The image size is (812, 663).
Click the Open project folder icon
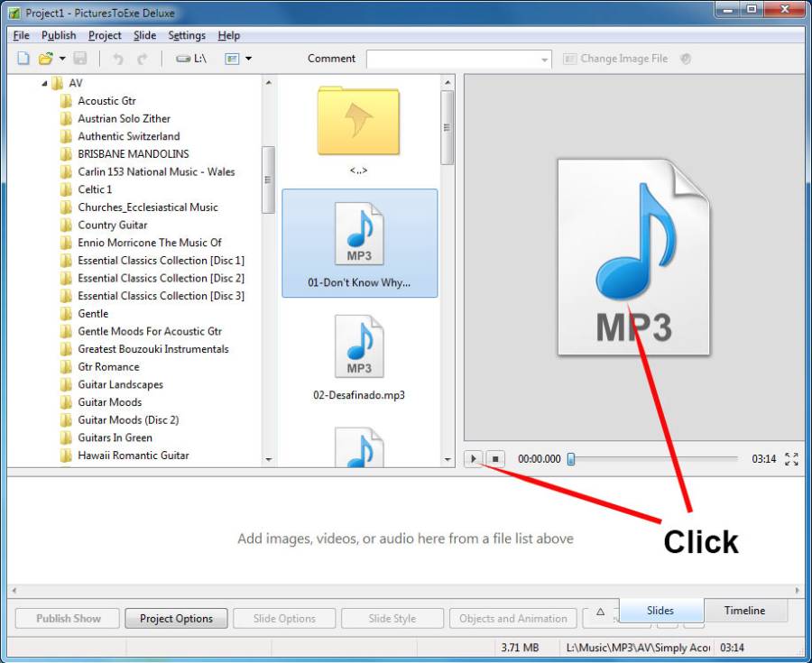[x=46, y=59]
